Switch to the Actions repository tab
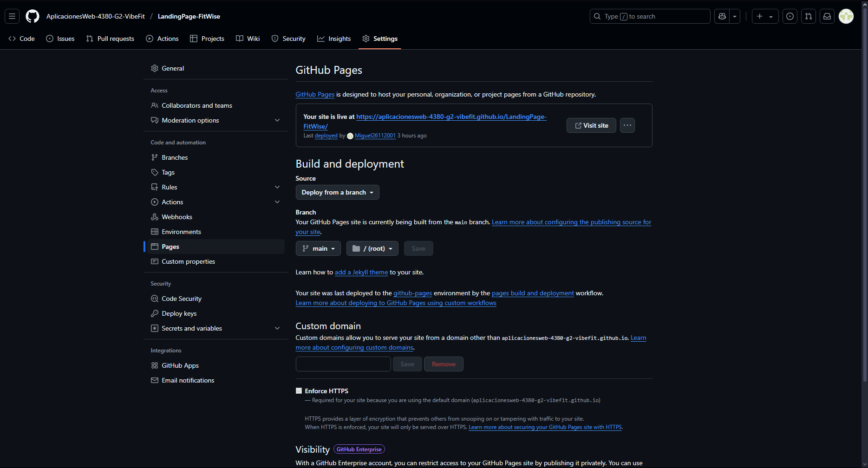 click(162, 39)
